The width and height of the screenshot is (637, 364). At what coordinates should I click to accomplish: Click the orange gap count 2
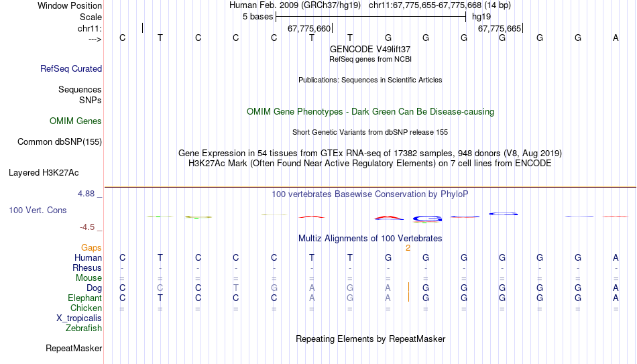[x=408, y=248]
